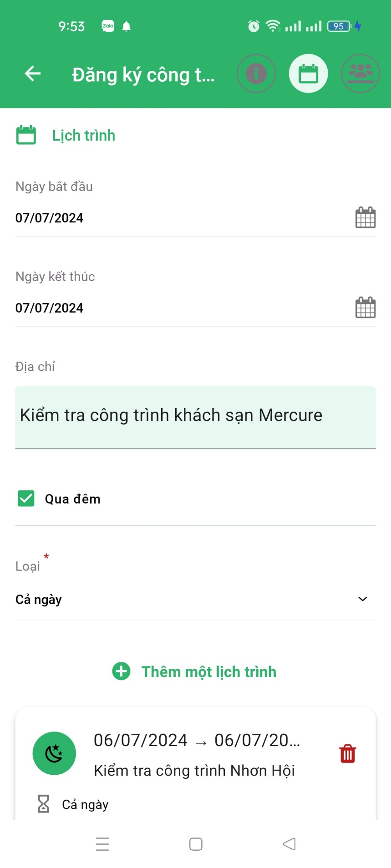Open the info step icon
391x868 pixels.
pos(256,74)
